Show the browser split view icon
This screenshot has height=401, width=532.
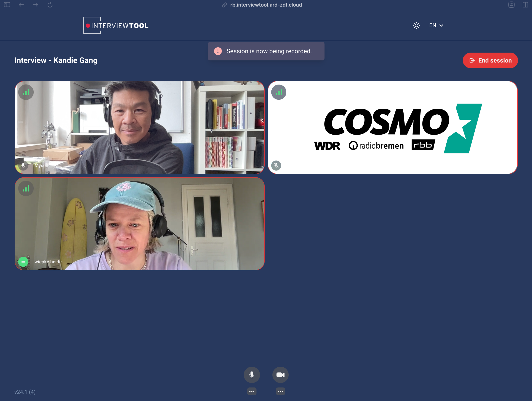[526, 5]
